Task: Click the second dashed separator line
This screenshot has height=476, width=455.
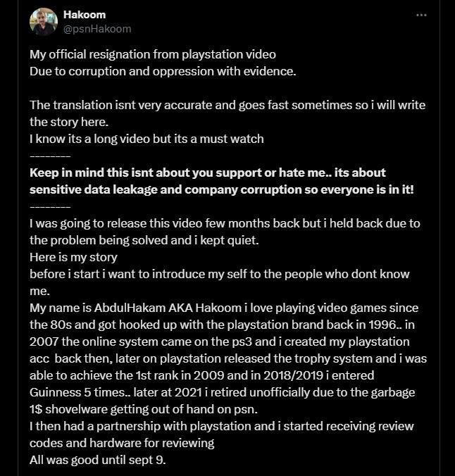Action: tap(50, 206)
